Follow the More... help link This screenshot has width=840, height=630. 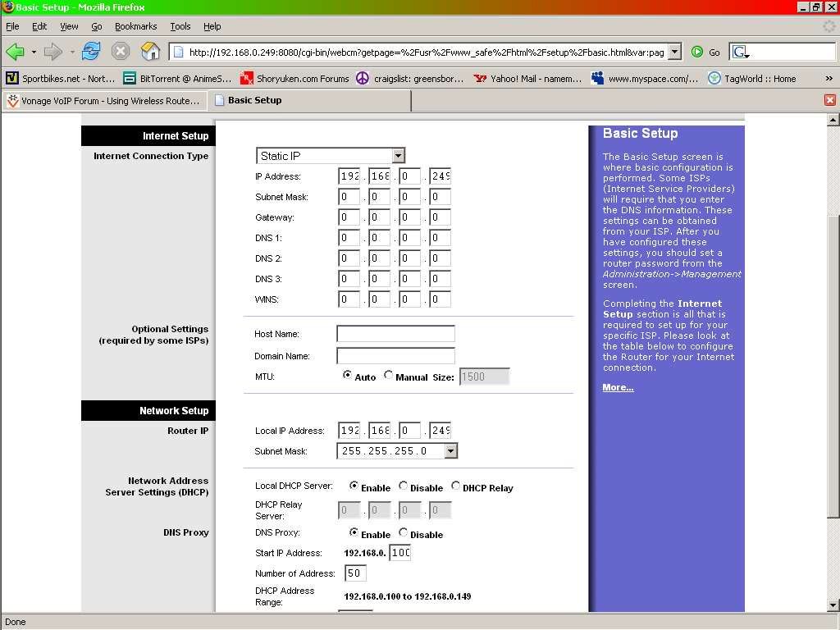[618, 387]
